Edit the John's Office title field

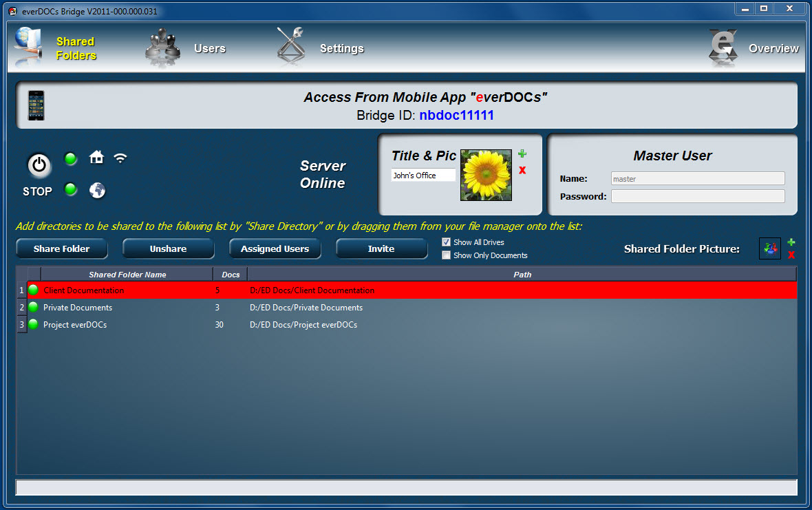pos(423,176)
